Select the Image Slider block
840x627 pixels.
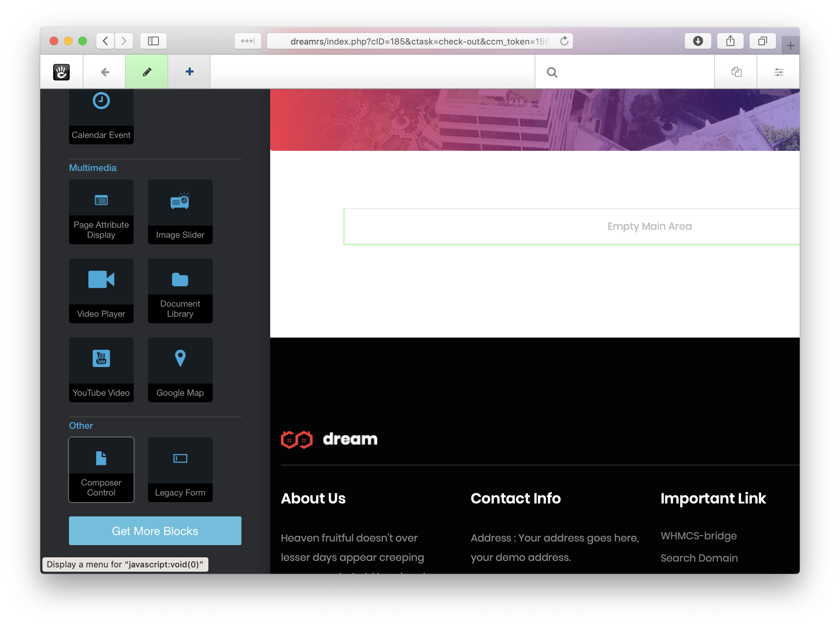pyautogui.click(x=180, y=212)
